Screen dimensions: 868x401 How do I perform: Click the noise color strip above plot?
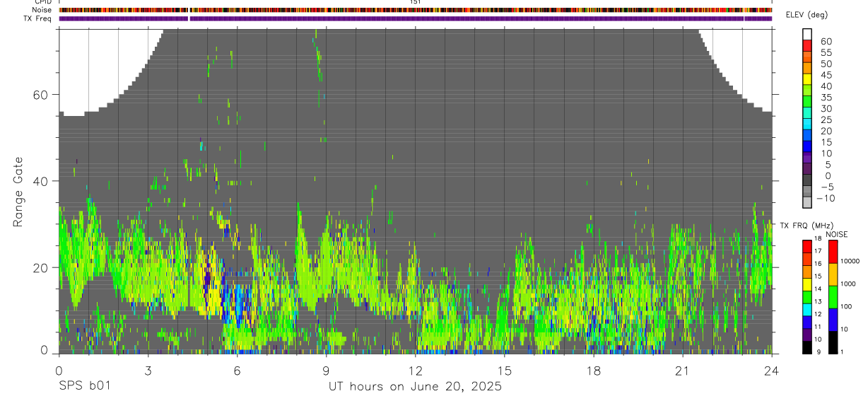pos(416,10)
